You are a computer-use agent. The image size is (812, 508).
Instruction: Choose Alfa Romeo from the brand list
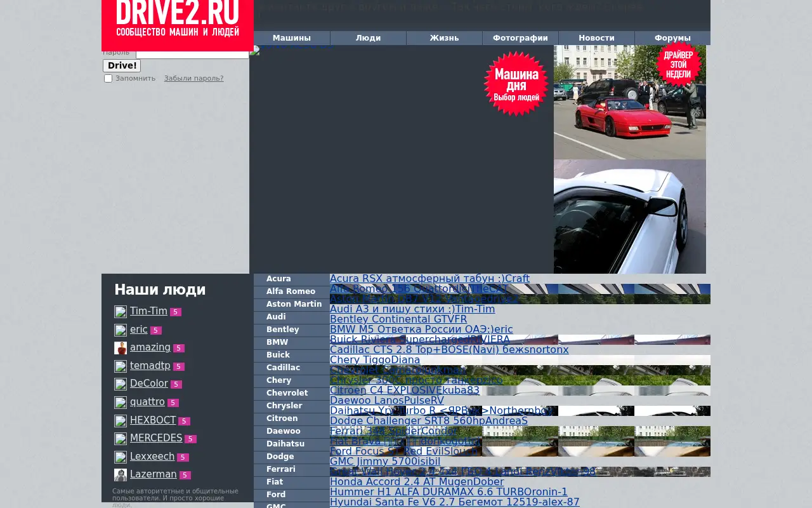coord(292,292)
